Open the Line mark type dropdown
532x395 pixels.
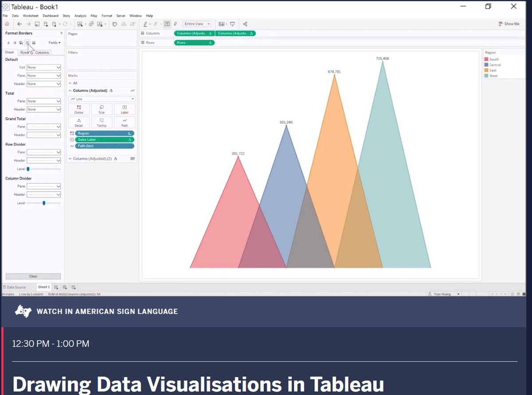coord(102,99)
